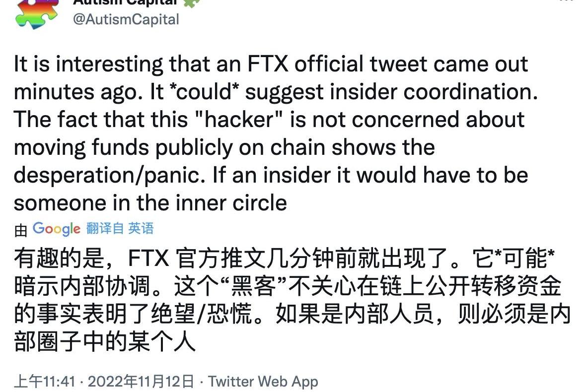
Task: Click the 翻译自 英语 translation link
Action: [x=120, y=228]
